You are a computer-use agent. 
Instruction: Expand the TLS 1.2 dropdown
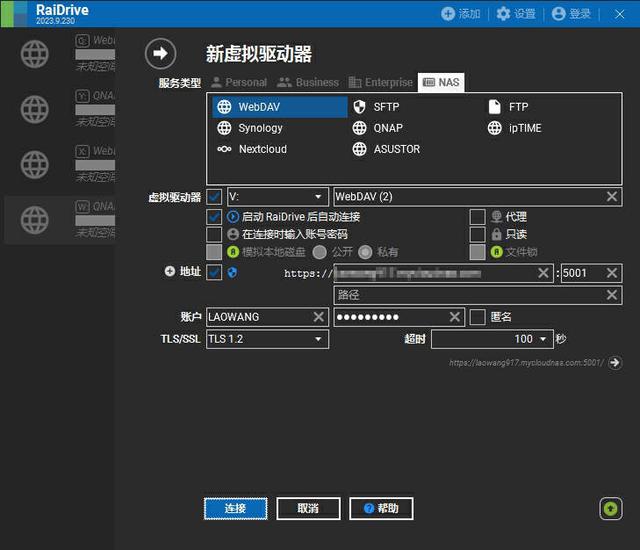267,339
